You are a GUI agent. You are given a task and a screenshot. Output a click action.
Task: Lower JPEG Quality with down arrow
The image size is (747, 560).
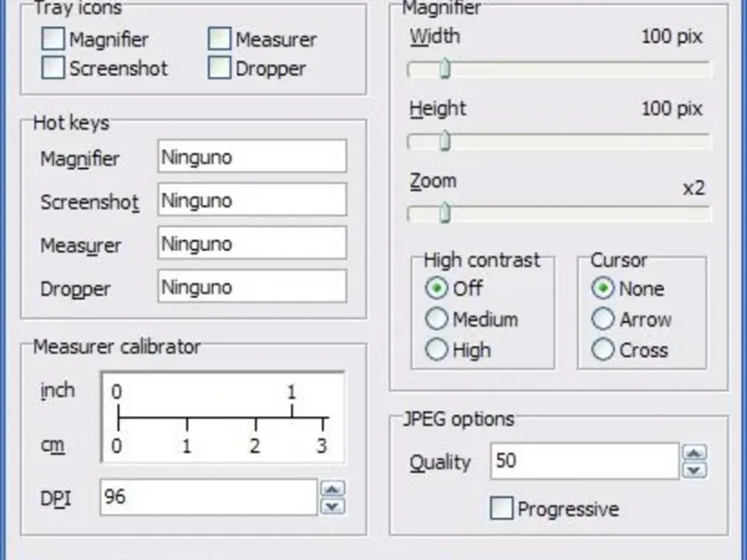point(694,470)
